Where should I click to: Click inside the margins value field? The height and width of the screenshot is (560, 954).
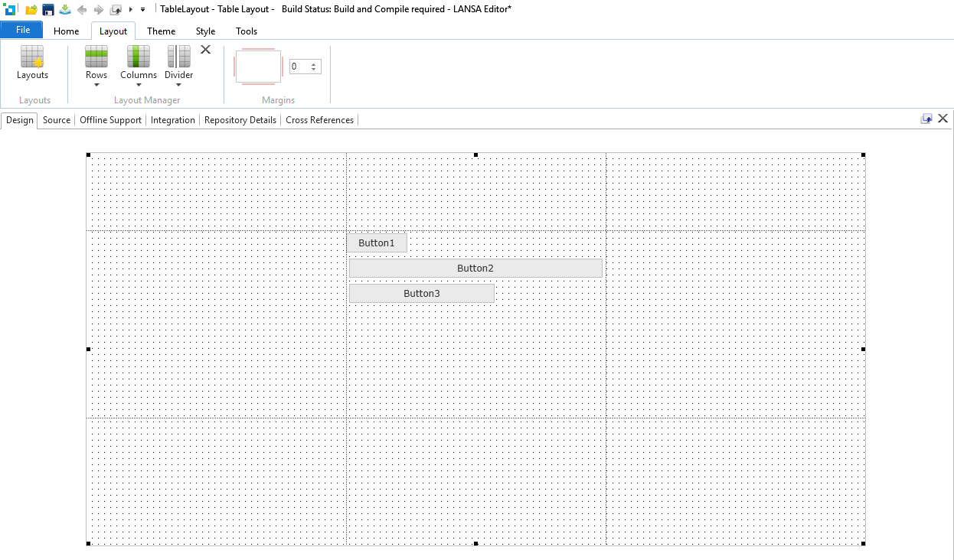pyautogui.click(x=299, y=67)
